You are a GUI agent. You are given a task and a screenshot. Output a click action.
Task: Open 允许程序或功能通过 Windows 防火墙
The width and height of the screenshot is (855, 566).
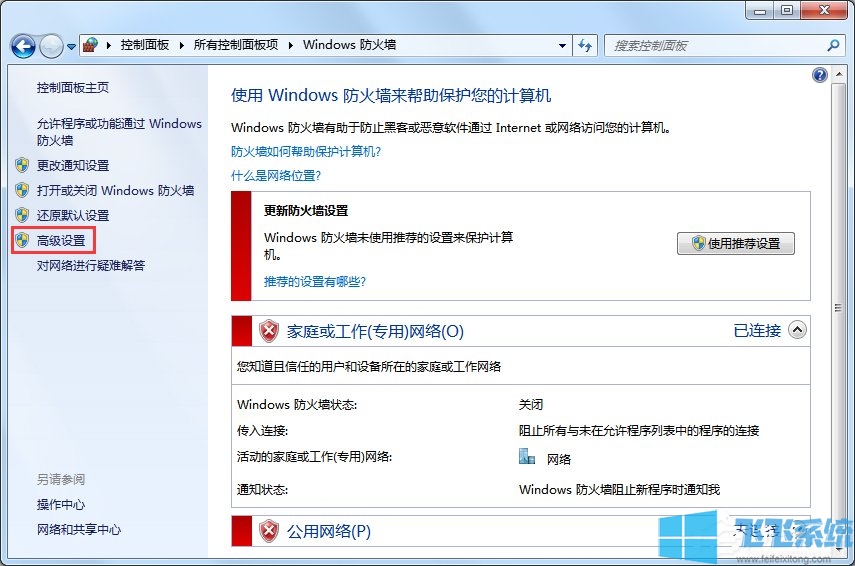(x=119, y=132)
